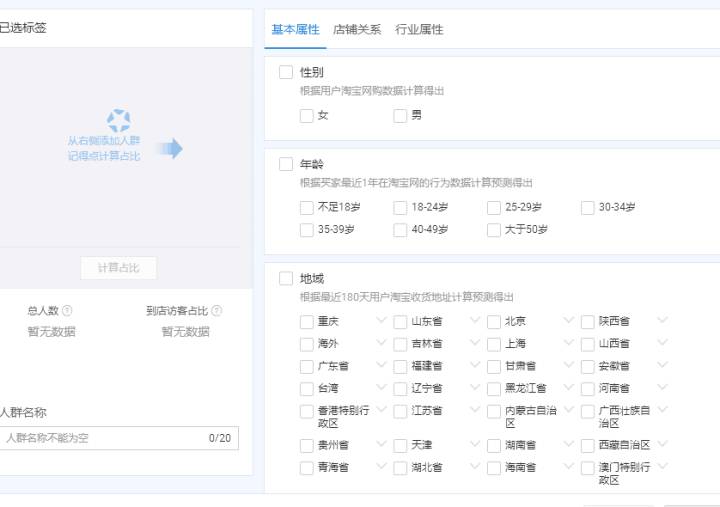Expand the 北京 city list chevron
This screenshot has width=720, height=507.
pyautogui.click(x=568, y=320)
